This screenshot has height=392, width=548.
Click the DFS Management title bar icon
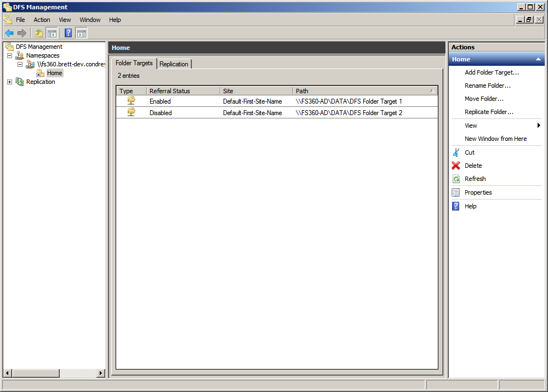pos(7,7)
